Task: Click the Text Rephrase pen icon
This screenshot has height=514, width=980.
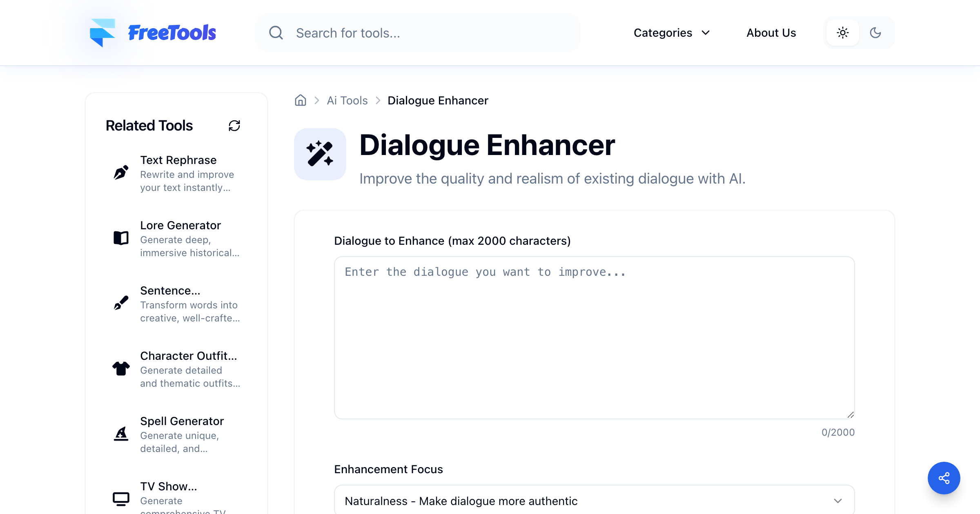Action: click(121, 173)
